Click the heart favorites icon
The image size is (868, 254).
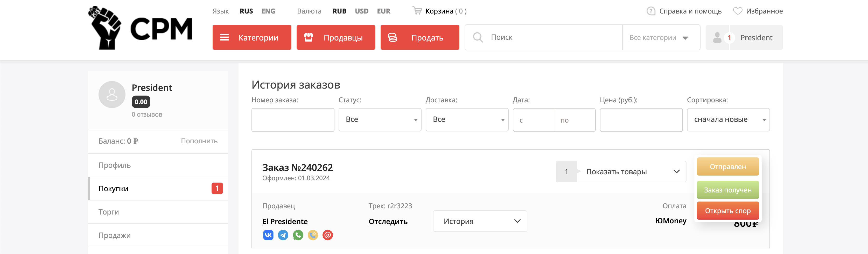[738, 11]
